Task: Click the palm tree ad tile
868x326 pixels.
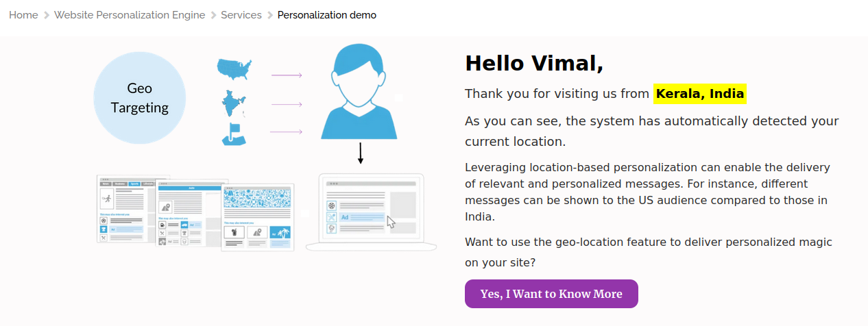Action: pyautogui.click(x=280, y=234)
